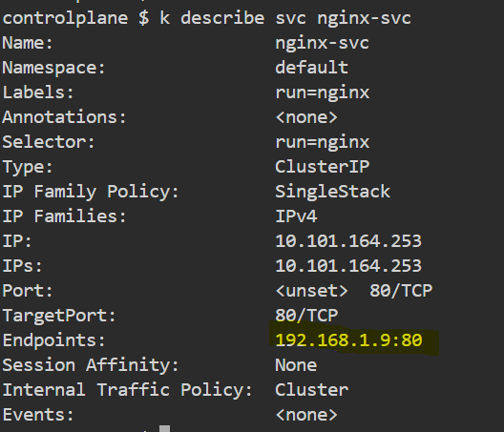The height and width of the screenshot is (432, 504).
Task: Click the command 'k describe svc nginx-svc'
Action: (x=285, y=18)
